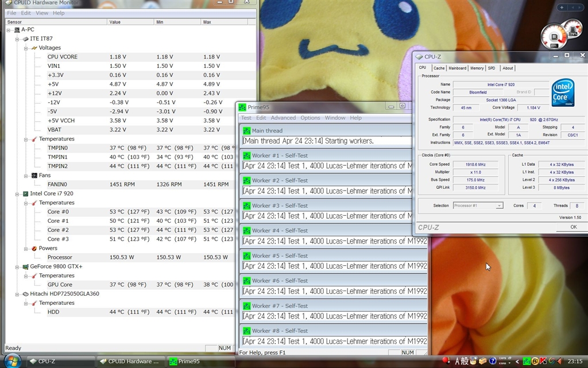Click the red ball alert icon in taskbar
The image size is (588, 368).
(446, 361)
